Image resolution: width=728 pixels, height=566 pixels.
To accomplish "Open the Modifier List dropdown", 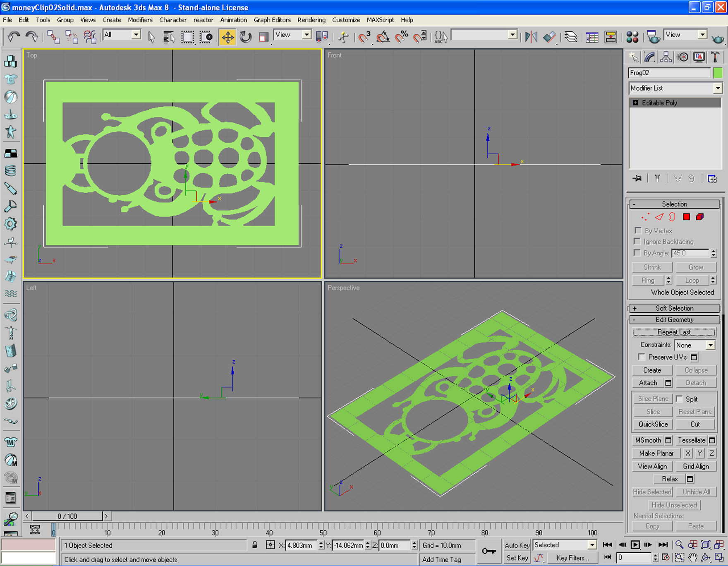I will coord(675,88).
